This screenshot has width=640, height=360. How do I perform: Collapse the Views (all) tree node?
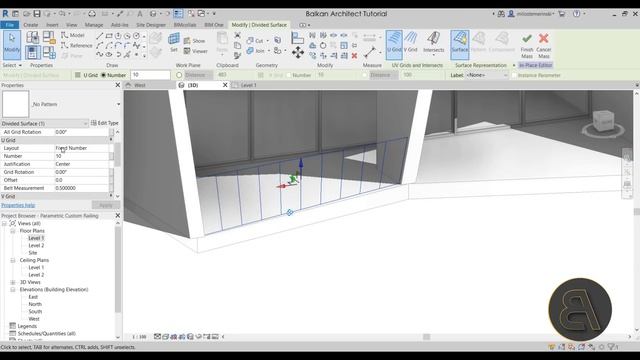pyautogui.click(x=4, y=224)
